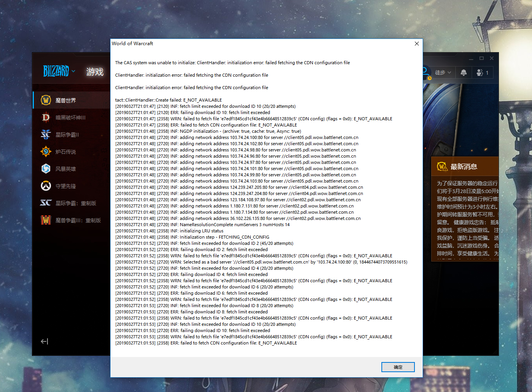
Task: Click the 'Initialization step - FETCHING_CDN_CONFIG' line
Action: [192, 237]
